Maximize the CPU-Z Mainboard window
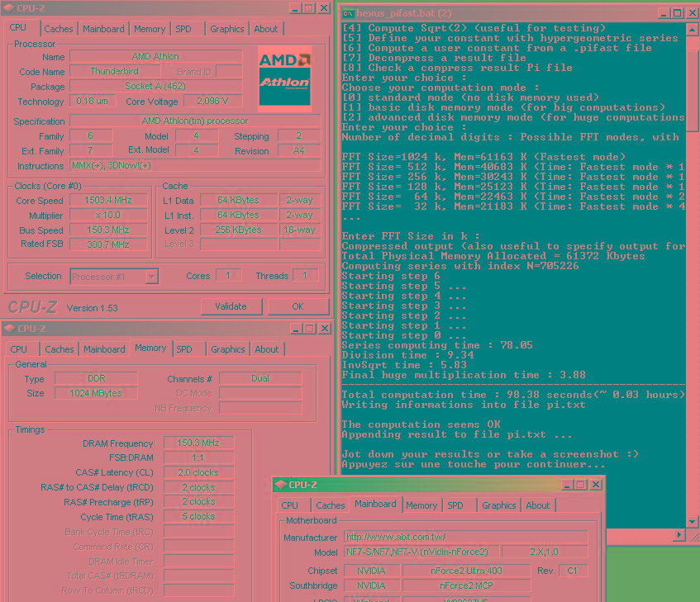Image resolution: width=700 pixels, height=602 pixels. (581, 485)
